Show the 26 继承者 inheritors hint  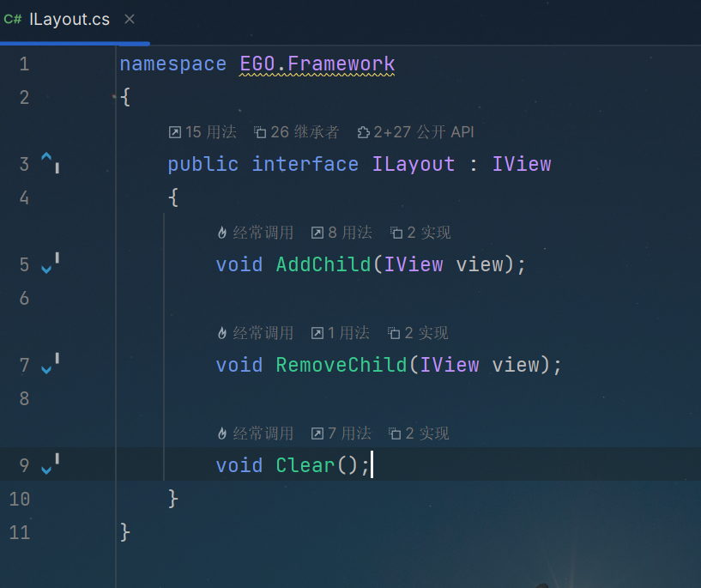297,132
